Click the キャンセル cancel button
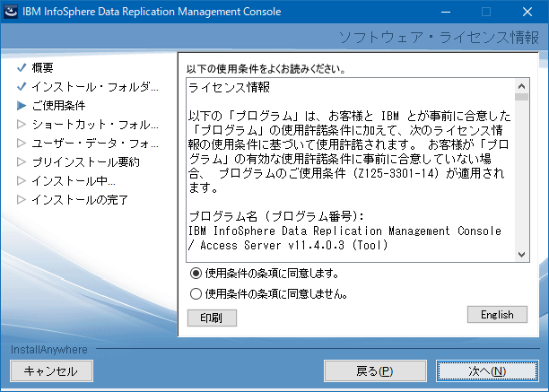549x392 pixels. (x=51, y=370)
